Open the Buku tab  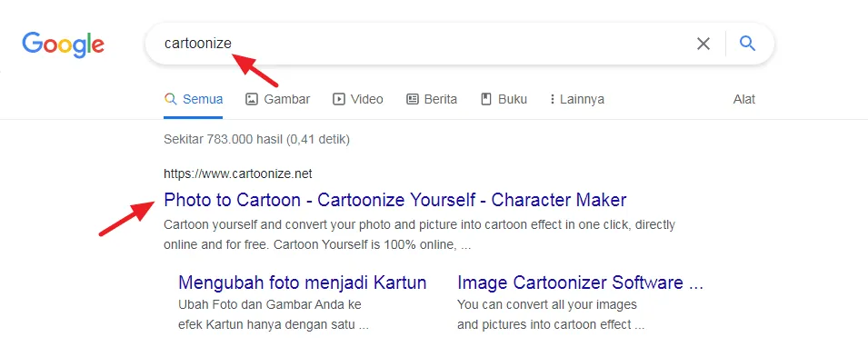point(504,100)
